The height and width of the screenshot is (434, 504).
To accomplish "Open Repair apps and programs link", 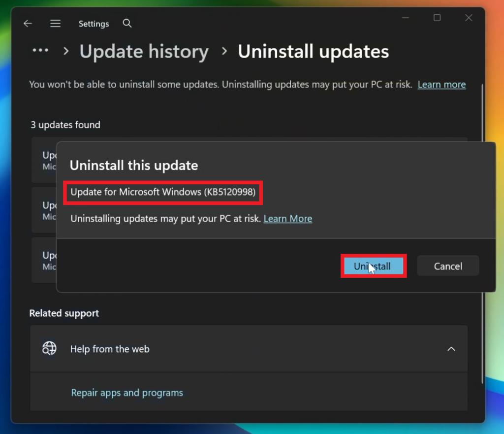I will [127, 393].
